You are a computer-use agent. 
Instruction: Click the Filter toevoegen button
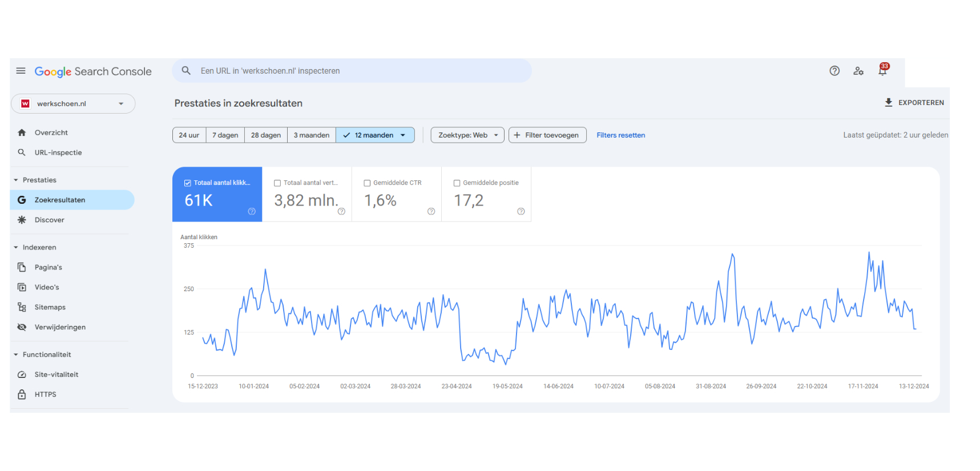point(547,135)
